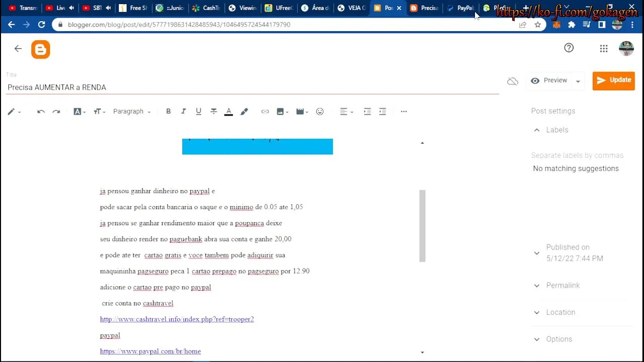Viewport: 644px width, 362px height.
Task: Insert an emoji with the smiley icon
Action: [320, 112]
